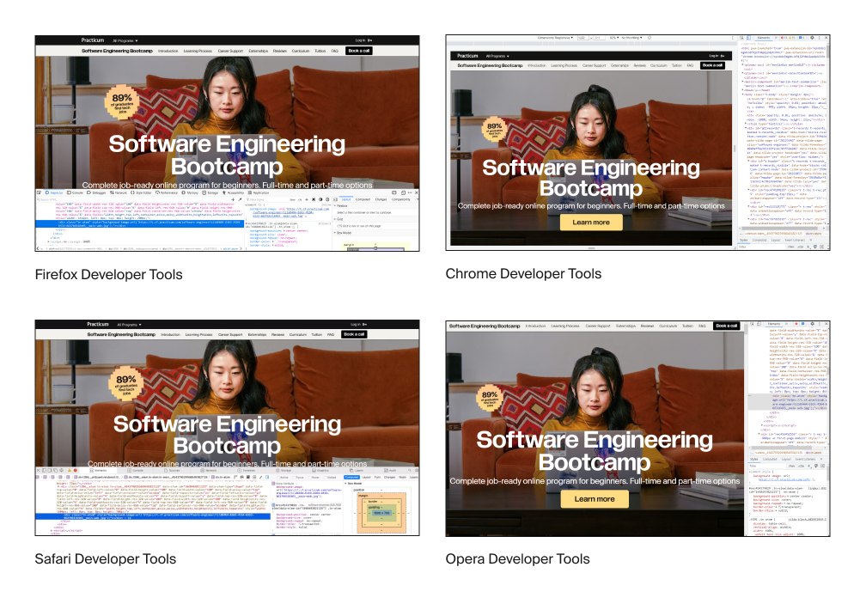The width and height of the screenshot is (860, 616).
Task: Click the red error indicator in Safari inspector
Action: click(x=75, y=470)
